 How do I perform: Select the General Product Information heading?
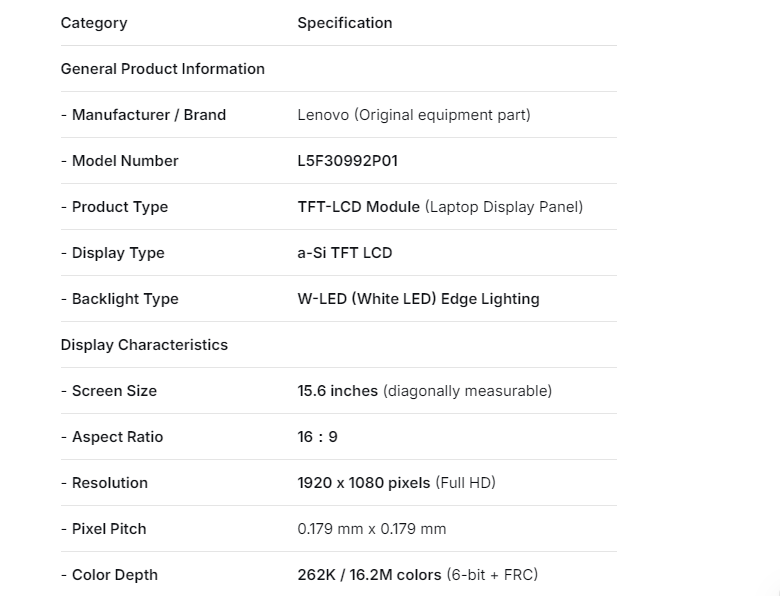coord(163,69)
